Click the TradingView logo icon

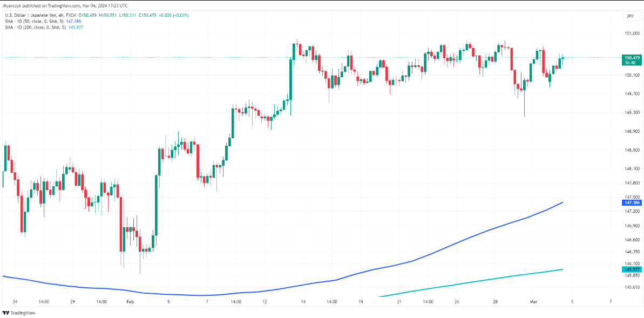6,313
